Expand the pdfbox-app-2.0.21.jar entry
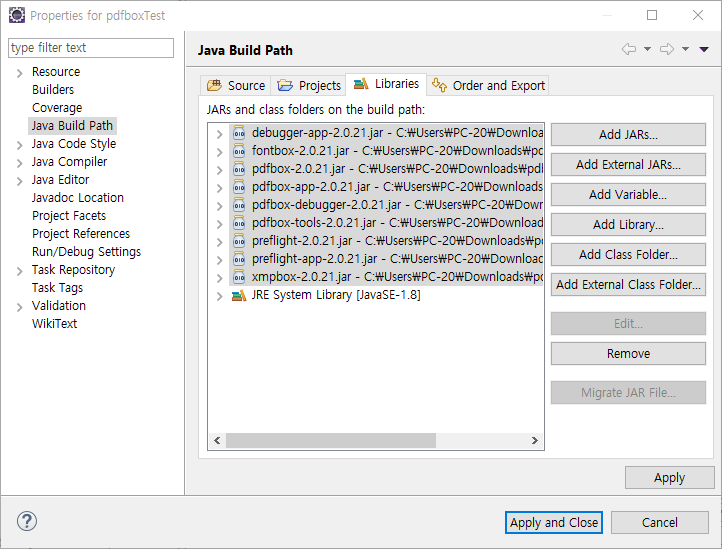This screenshot has width=722, height=549. pos(220,188)
